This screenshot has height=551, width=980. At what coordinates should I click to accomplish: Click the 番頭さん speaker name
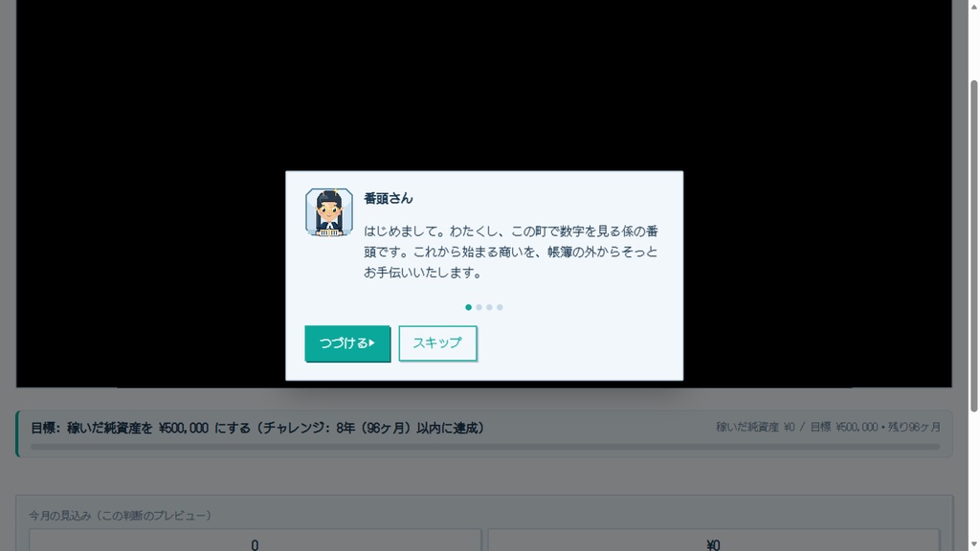point(389,199)
